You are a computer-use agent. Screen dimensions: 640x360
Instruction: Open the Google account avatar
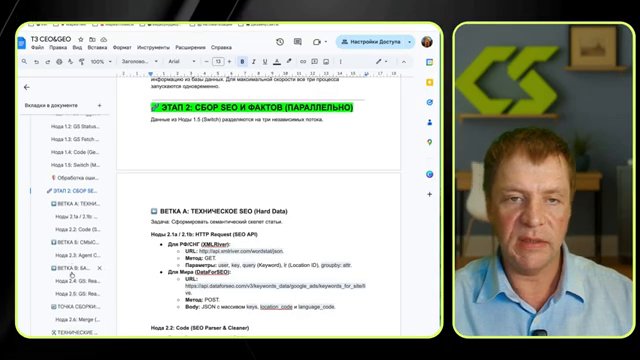click(x=427, y=42)
